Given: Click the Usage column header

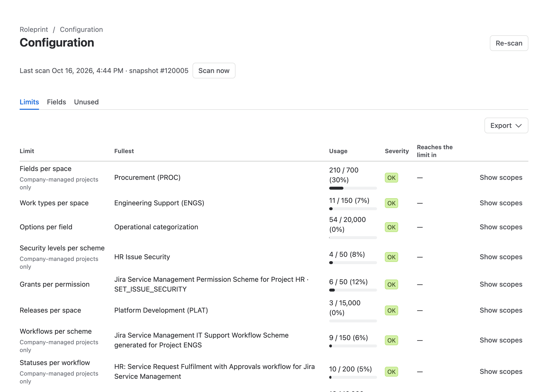Looking at the screenshot, I should point(338,151).
